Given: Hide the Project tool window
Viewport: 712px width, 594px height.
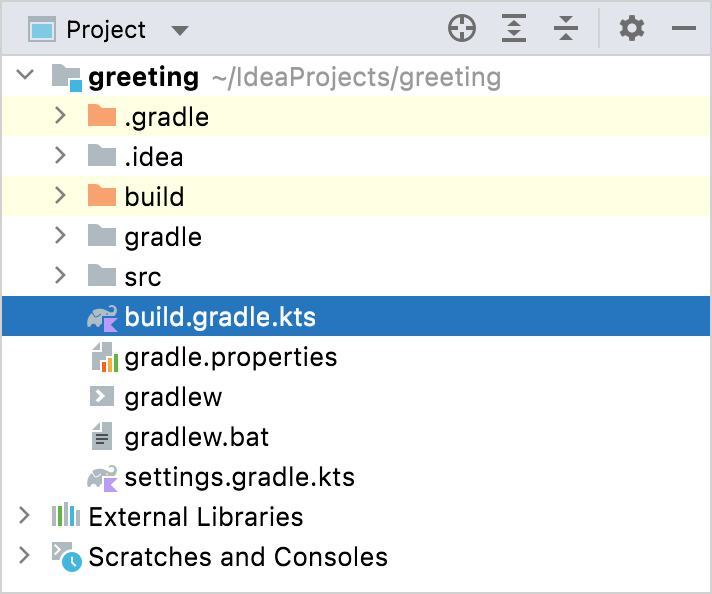Looking at the screenshot, I should tap(683, 28).
